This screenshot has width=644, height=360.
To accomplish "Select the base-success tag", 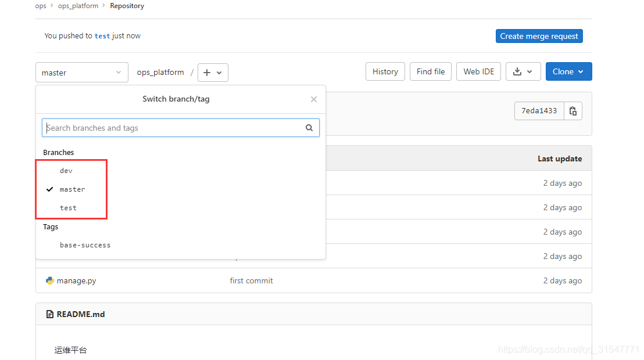I will click(85, 245).
